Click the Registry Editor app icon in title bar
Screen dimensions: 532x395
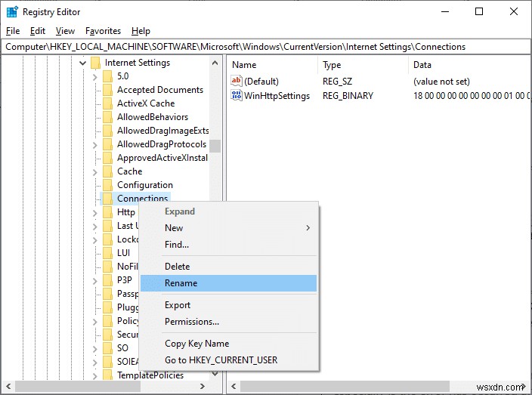click(x=12, y=12)
